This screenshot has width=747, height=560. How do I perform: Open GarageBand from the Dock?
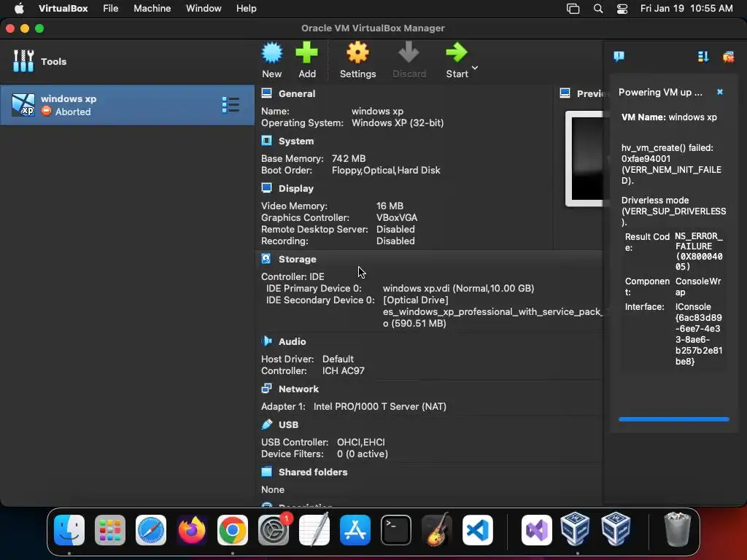[x=436, y=530]
